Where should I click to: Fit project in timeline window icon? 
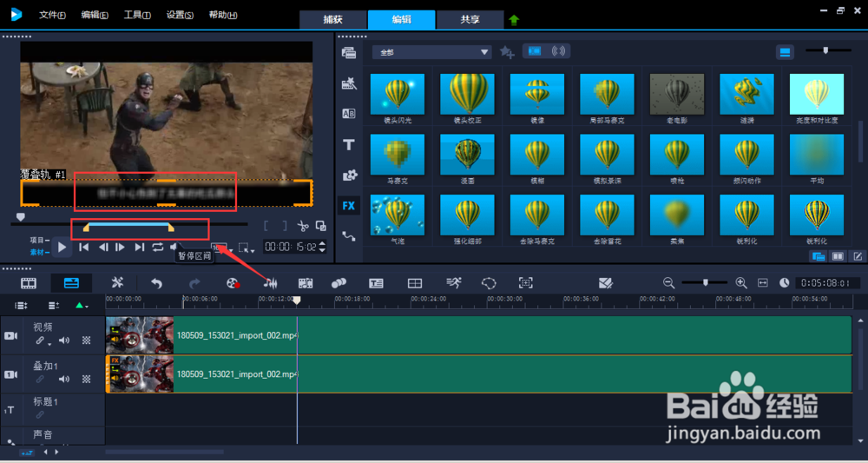tap(763, 283)
